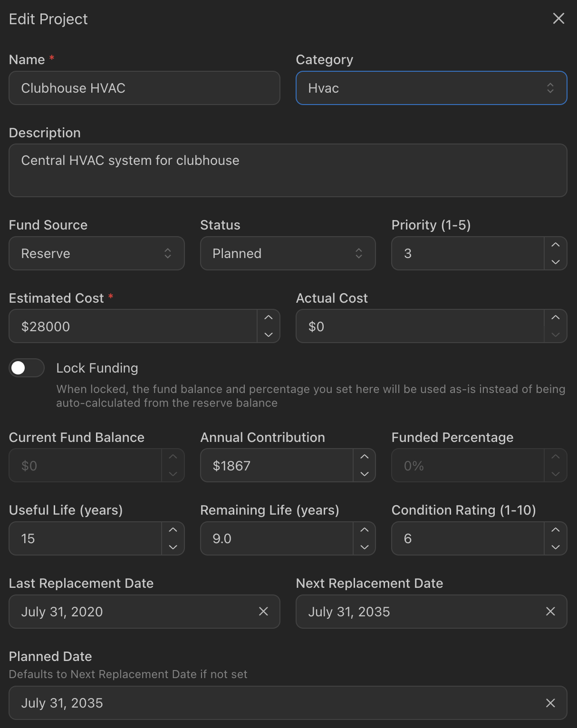Screen dimensions: 577x728
Task: Edit the Description text area
Action: pyautogui.click(x=288, y=170)
